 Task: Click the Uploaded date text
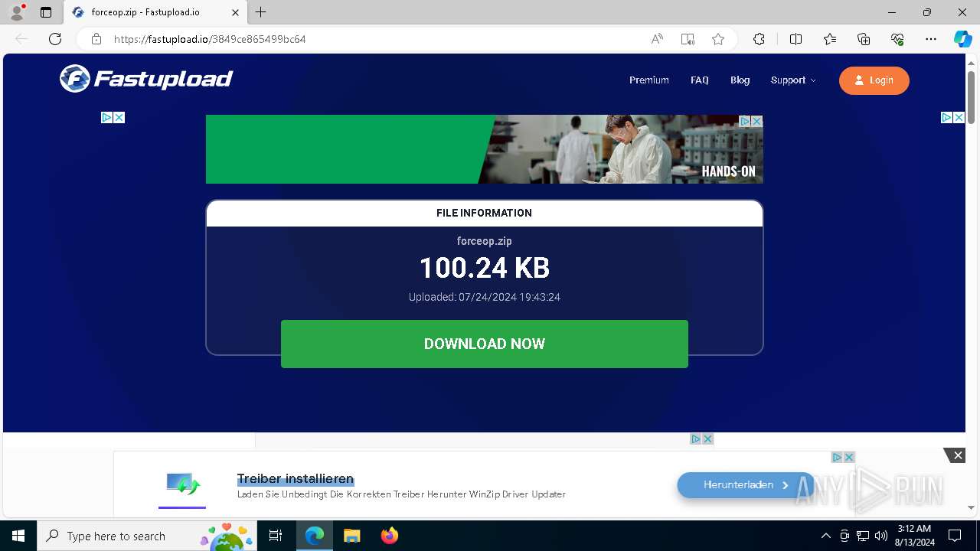click(484, 297)
